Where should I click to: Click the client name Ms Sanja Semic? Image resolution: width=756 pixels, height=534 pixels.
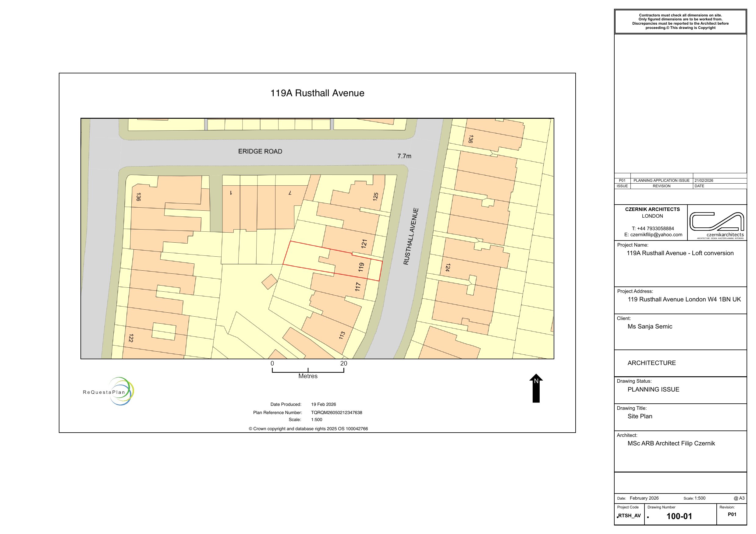tap(650, 326)
